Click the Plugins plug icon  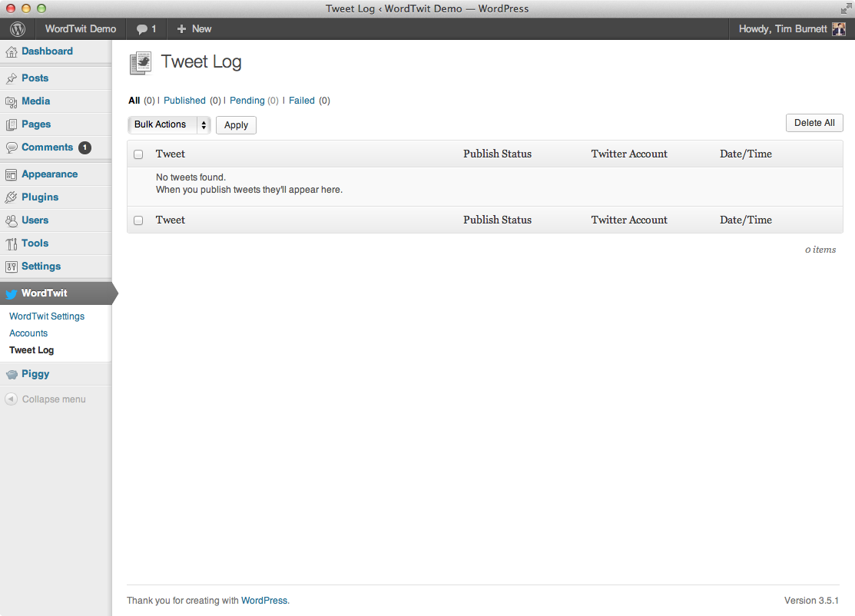click(x=12, y=197)
